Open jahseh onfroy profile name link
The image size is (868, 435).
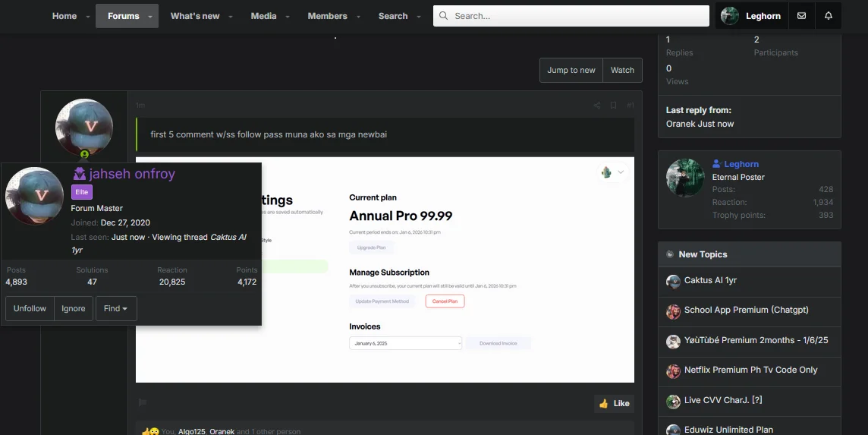[132, 173]
